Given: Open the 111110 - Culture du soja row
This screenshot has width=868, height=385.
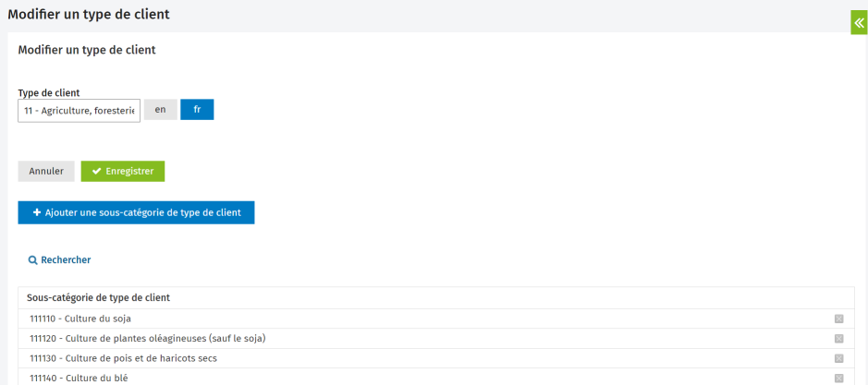Looking at the screenshot, I should click(80, 319).
